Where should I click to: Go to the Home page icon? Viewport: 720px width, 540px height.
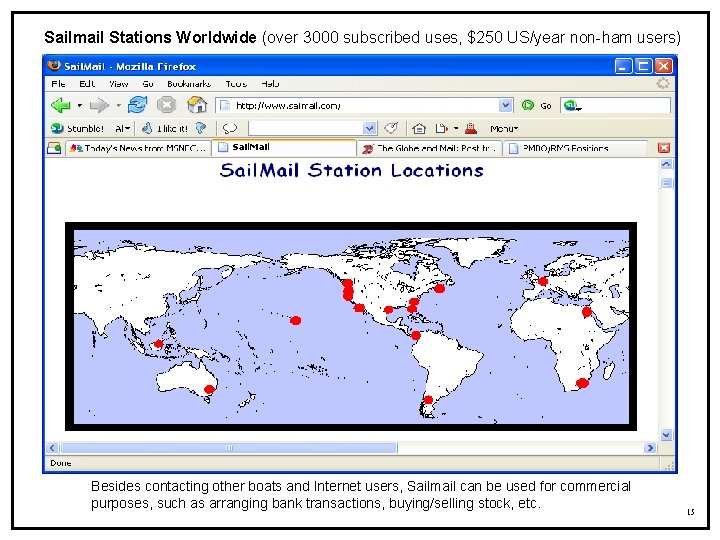coord(197,105)
